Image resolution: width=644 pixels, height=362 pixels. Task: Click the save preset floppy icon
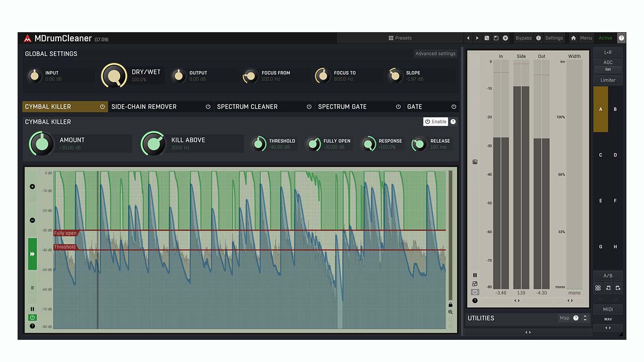(x=496, y=38)
